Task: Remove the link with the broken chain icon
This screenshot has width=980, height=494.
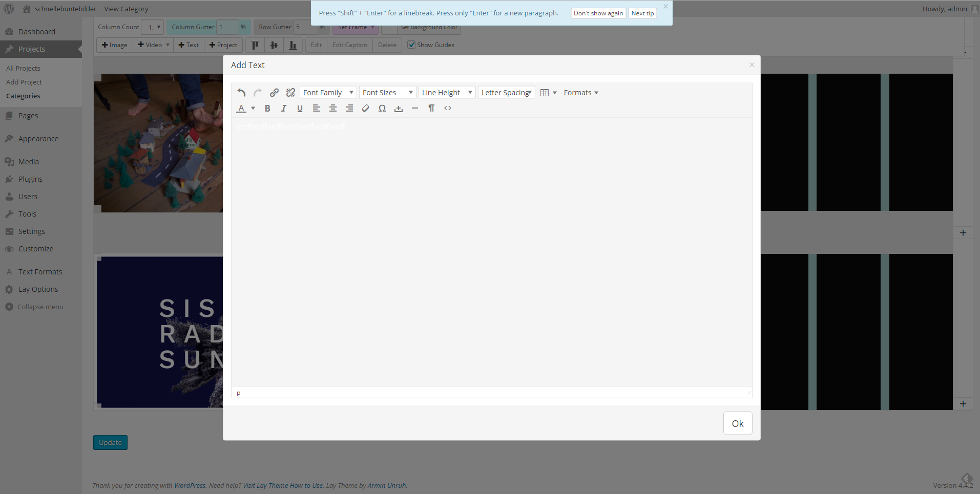Action: [290, 92]
